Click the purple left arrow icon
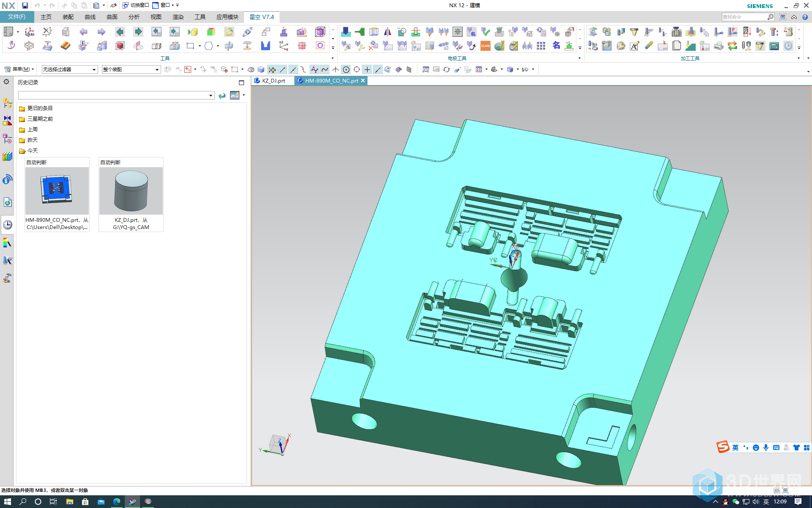Image resolution: width=812 pixels, height=508 pixels. tap(83, 32)
